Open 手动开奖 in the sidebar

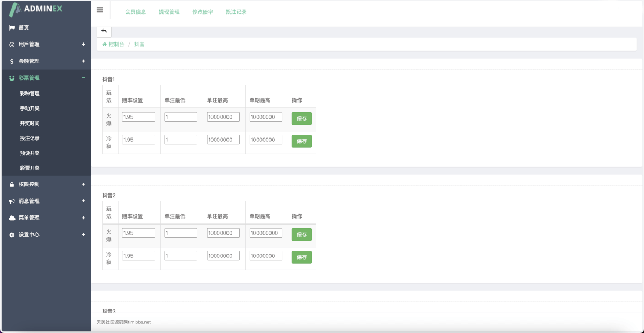click(30, 108)
